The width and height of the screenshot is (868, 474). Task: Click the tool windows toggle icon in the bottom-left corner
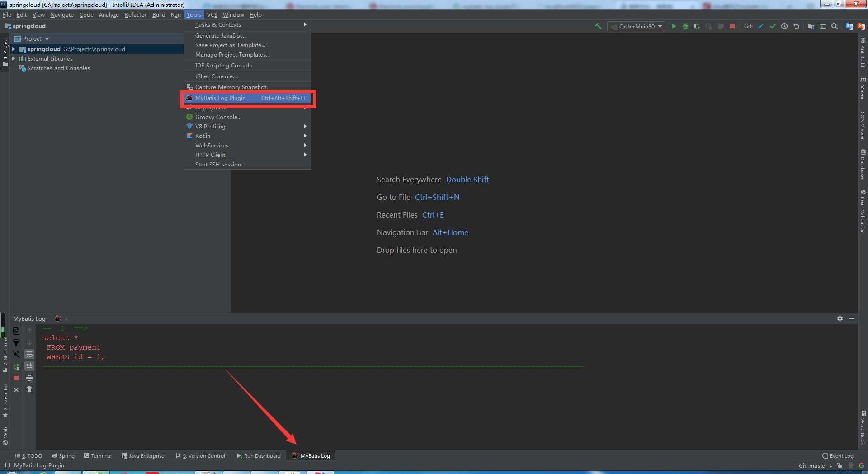coord(7,465)
